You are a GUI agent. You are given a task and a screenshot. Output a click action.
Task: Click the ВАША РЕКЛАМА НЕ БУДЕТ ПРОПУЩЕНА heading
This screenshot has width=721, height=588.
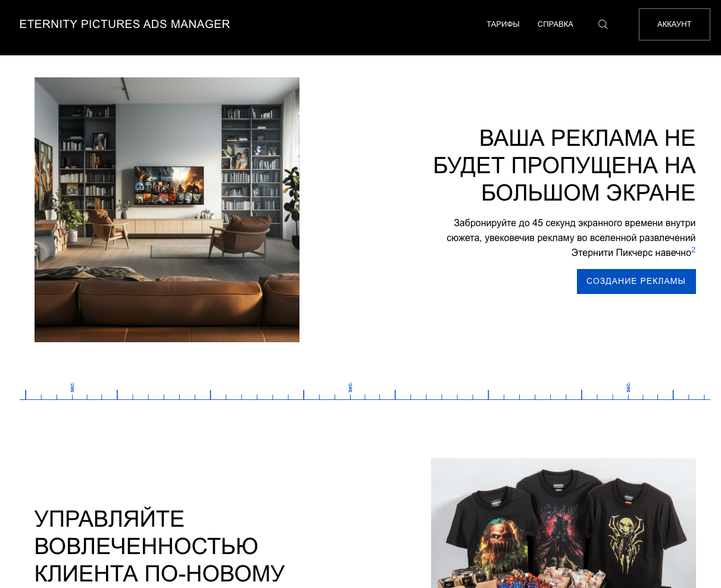coord(564,165)
